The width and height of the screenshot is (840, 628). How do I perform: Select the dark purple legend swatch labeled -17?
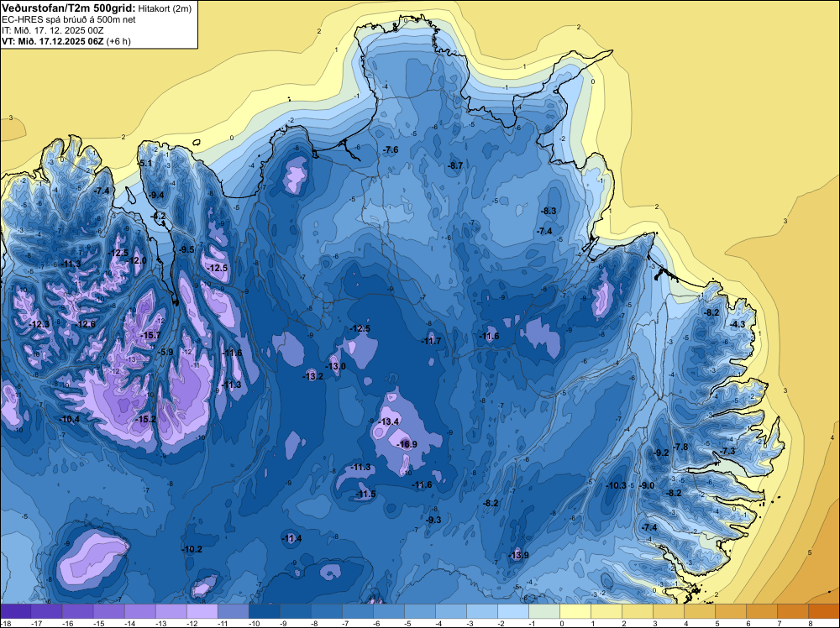click(46, 611)
